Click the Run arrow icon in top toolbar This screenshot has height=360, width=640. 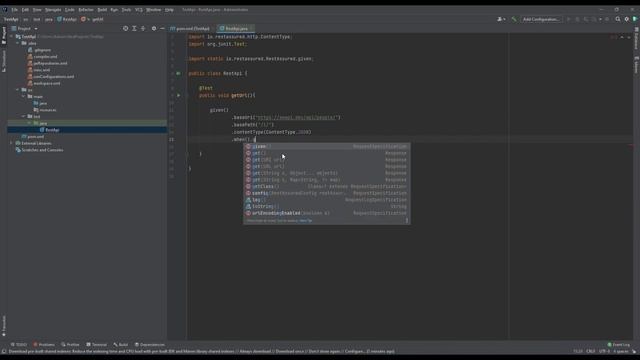[568, 19]
